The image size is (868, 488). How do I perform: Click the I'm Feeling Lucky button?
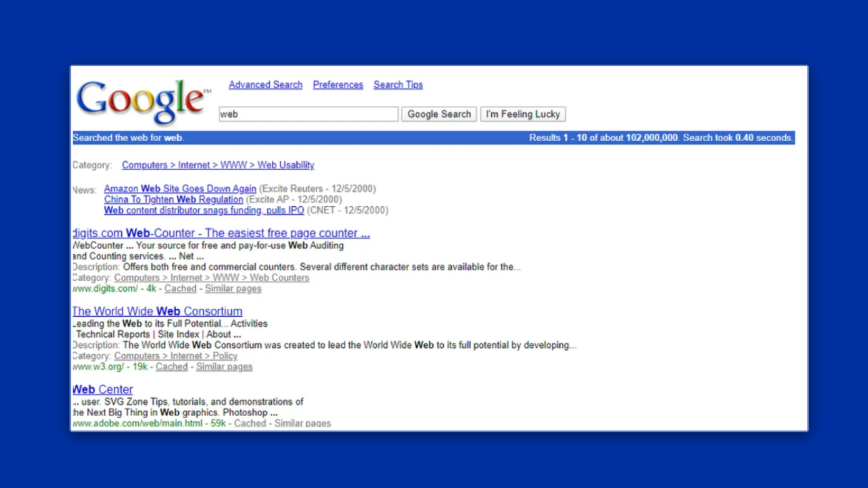click(x=524, y=114)
